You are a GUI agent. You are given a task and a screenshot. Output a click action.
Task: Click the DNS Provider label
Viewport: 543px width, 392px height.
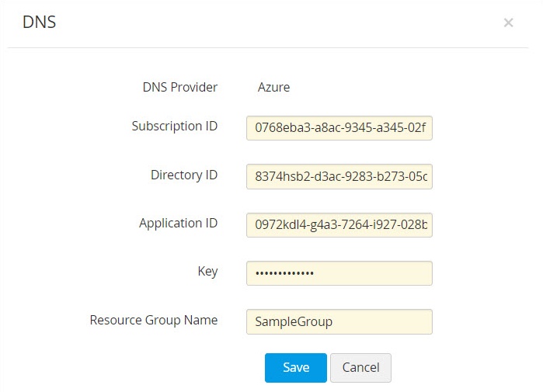tap(179, 87)
